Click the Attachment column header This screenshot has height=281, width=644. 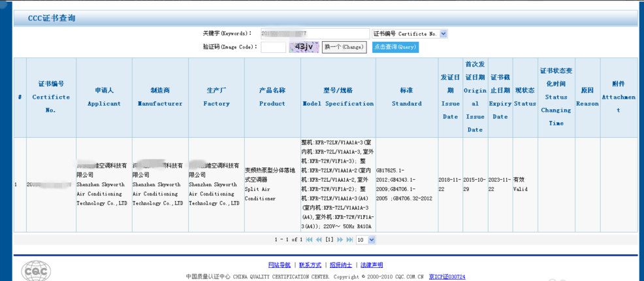tap(619, 97)
